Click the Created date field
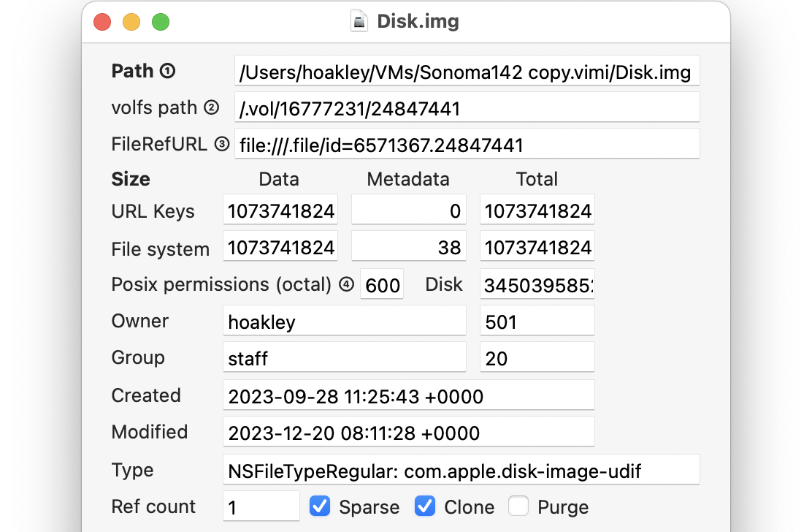 [409, 395]
